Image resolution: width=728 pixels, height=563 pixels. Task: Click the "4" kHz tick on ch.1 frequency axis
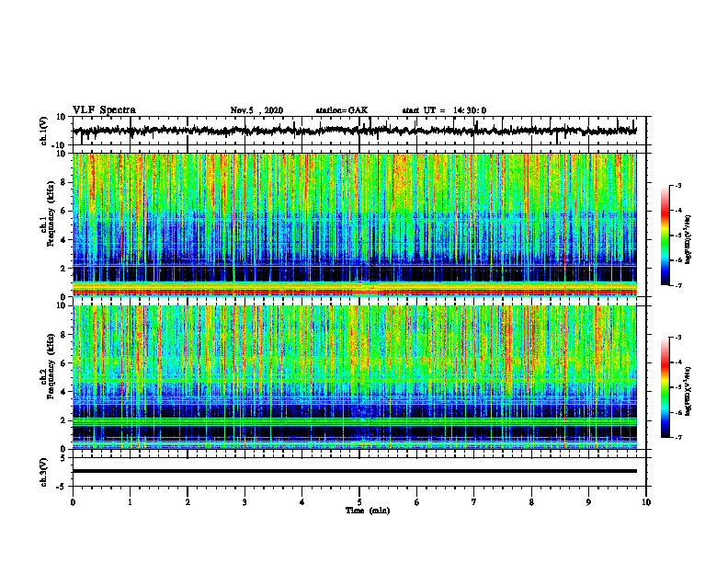coord(63,240)
